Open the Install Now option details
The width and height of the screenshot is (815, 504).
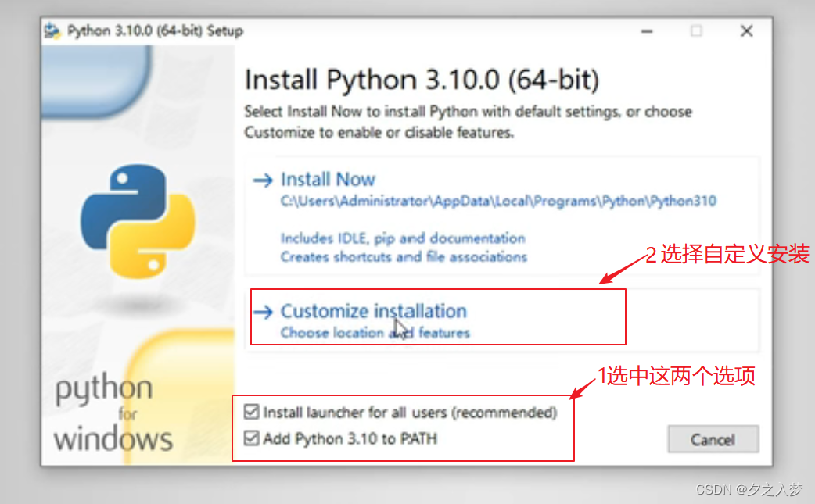point(328,179)
